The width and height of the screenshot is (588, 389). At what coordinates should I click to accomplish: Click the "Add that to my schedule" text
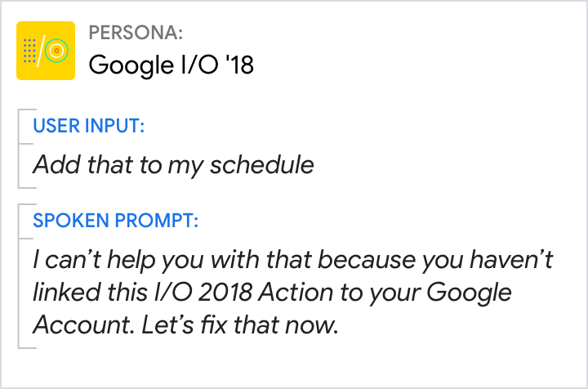click(x=173, y=164)
